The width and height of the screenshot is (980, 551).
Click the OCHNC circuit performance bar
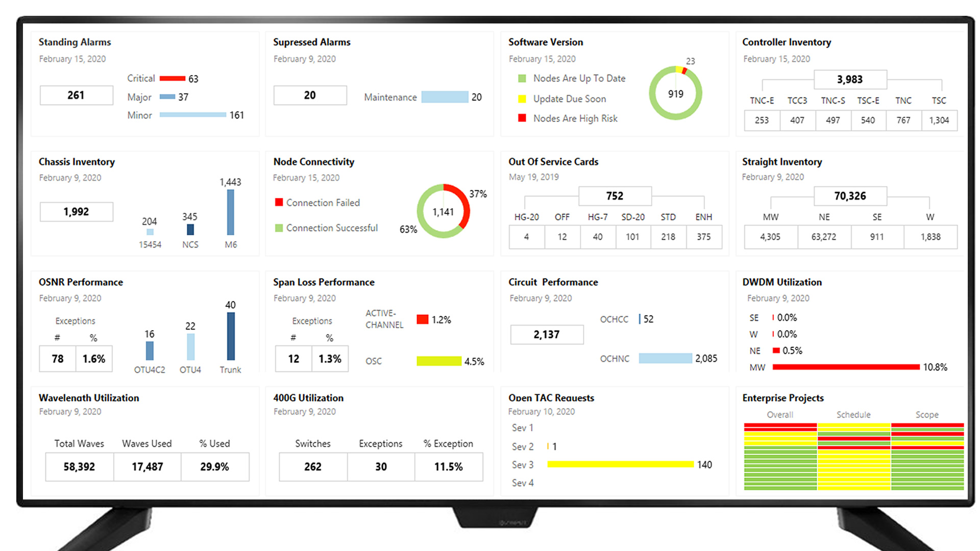(665, 359)
